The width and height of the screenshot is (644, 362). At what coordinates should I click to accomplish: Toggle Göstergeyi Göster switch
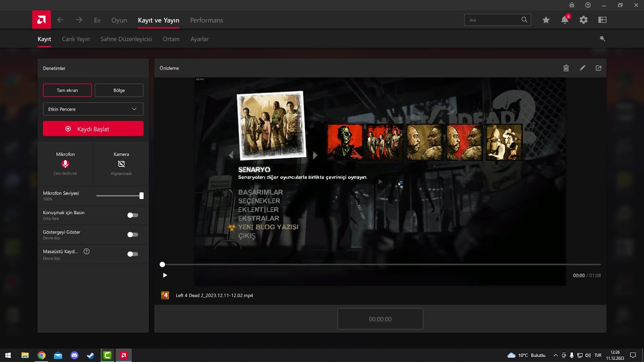[132, 235]
